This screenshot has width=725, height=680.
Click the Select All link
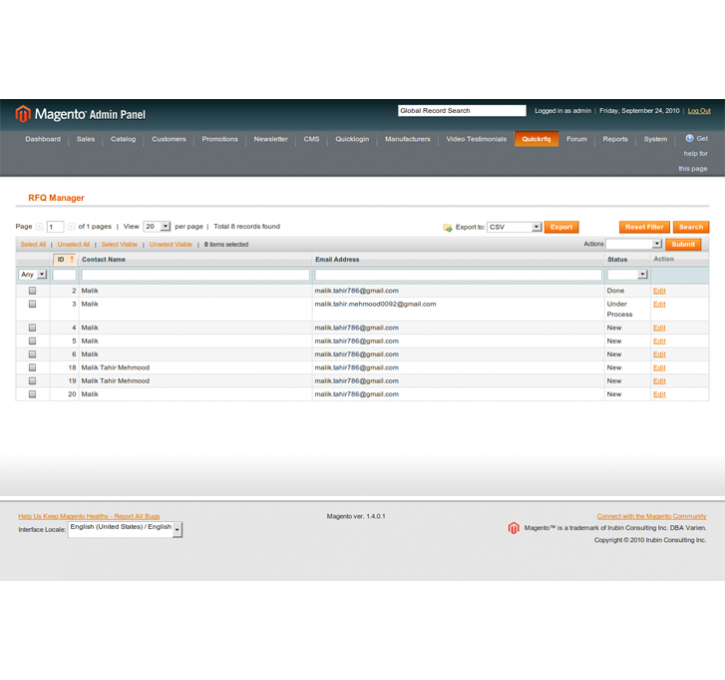(33, 245)
